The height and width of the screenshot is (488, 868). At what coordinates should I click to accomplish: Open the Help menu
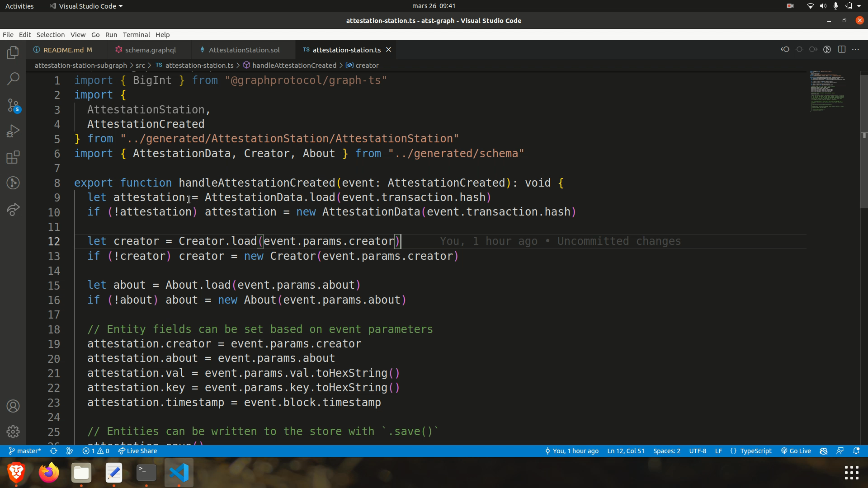click(162, 35)
